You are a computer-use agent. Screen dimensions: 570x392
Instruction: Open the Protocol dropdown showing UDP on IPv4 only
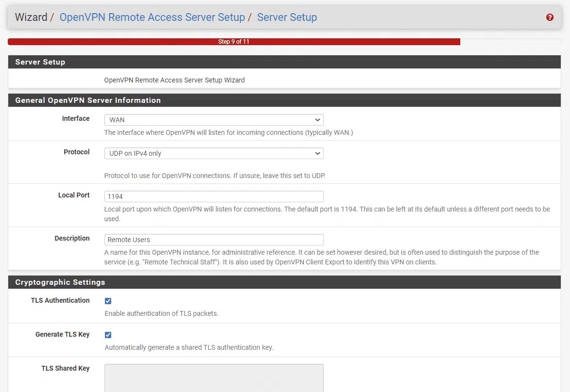click(x=214, y=153)
